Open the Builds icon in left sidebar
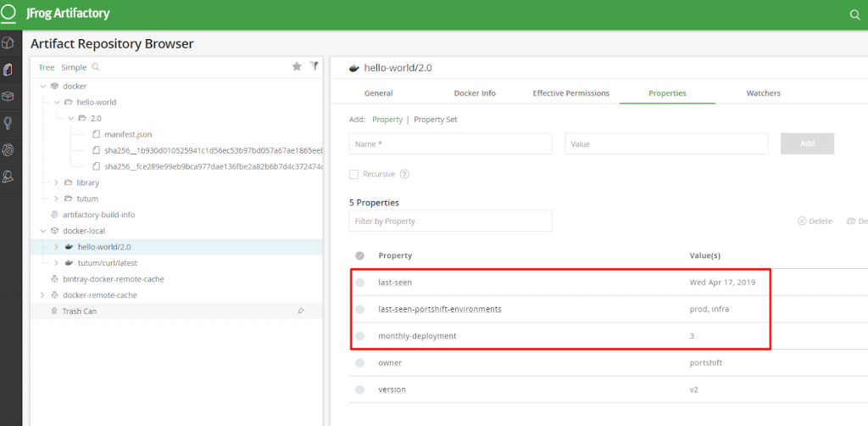 coord(8,96)
